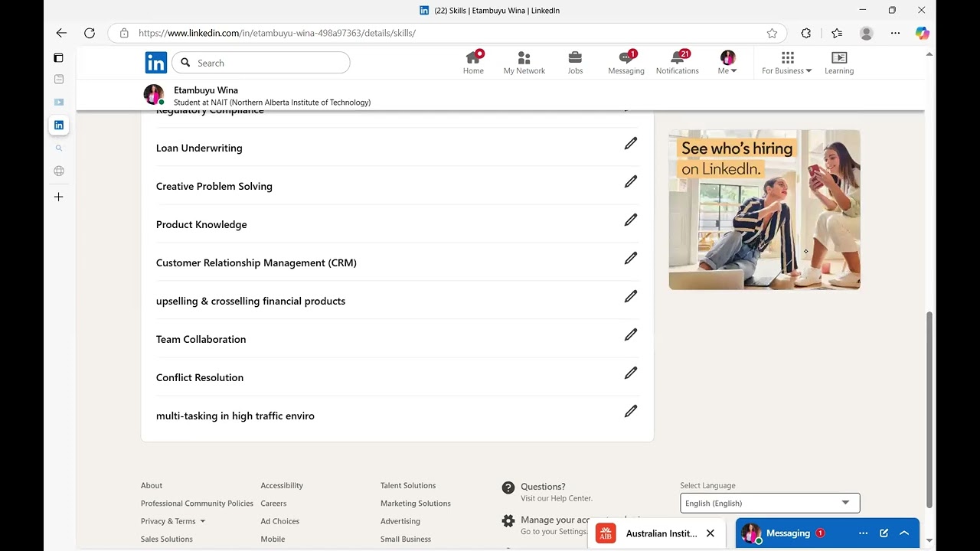
Task: Click the LinkedIn logo
Action: (x=156, y=63)
